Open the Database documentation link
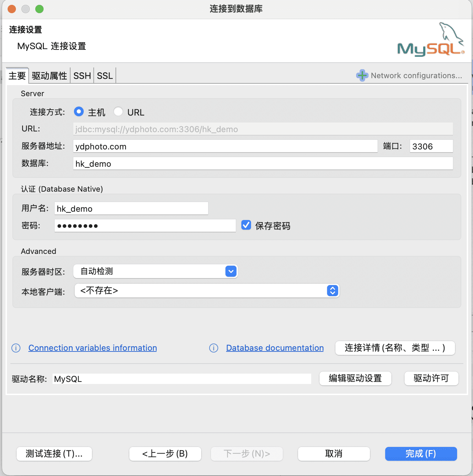Image resolution: width=473 pixels, height=476 pixels. pyautogui.click(x=275, y=348)
